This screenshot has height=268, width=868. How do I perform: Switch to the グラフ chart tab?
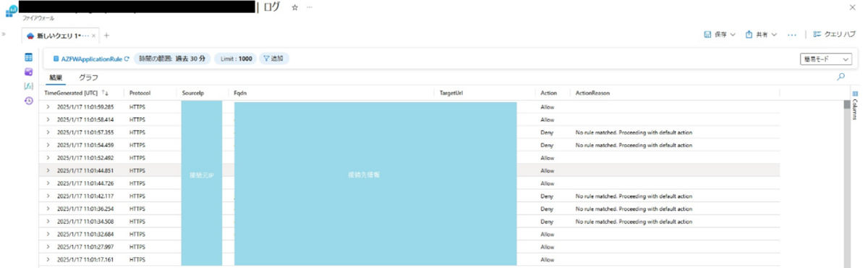coord(88,77)
